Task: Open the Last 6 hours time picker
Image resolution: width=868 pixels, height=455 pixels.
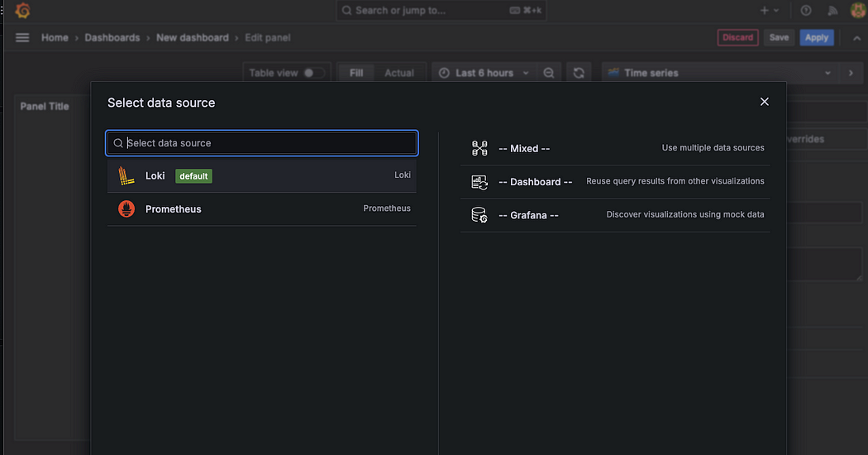Action: 484,73
